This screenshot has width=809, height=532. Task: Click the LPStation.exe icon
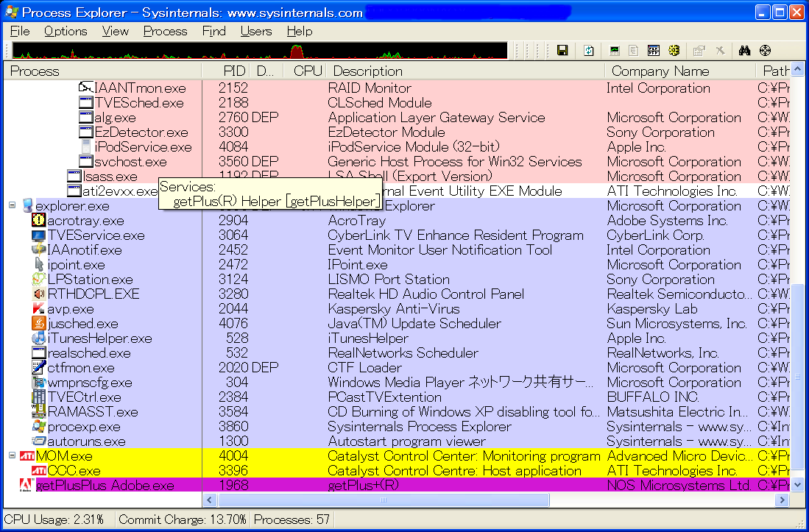(39, 280)
